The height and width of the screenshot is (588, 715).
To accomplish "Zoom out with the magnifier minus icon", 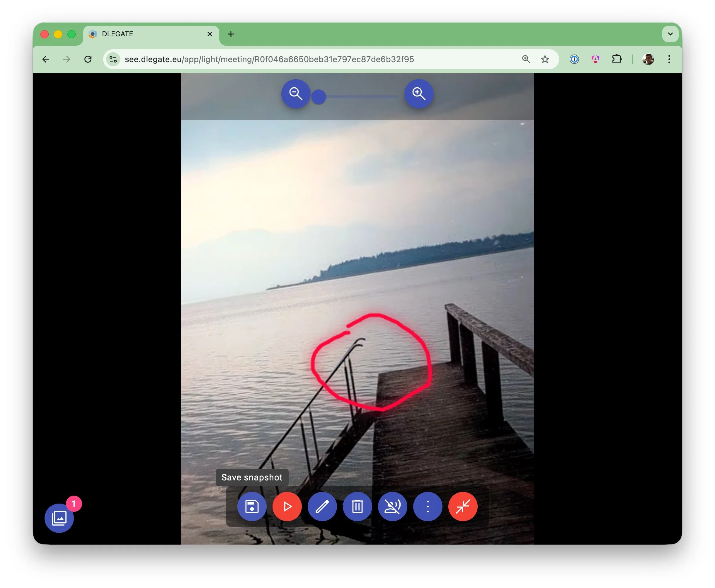I will (x=296, y=94).
